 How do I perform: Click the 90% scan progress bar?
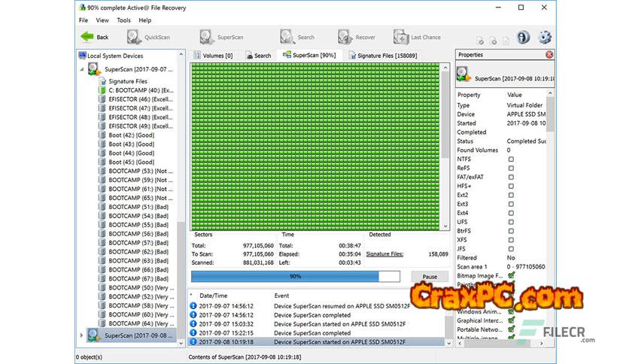(295, 276)
